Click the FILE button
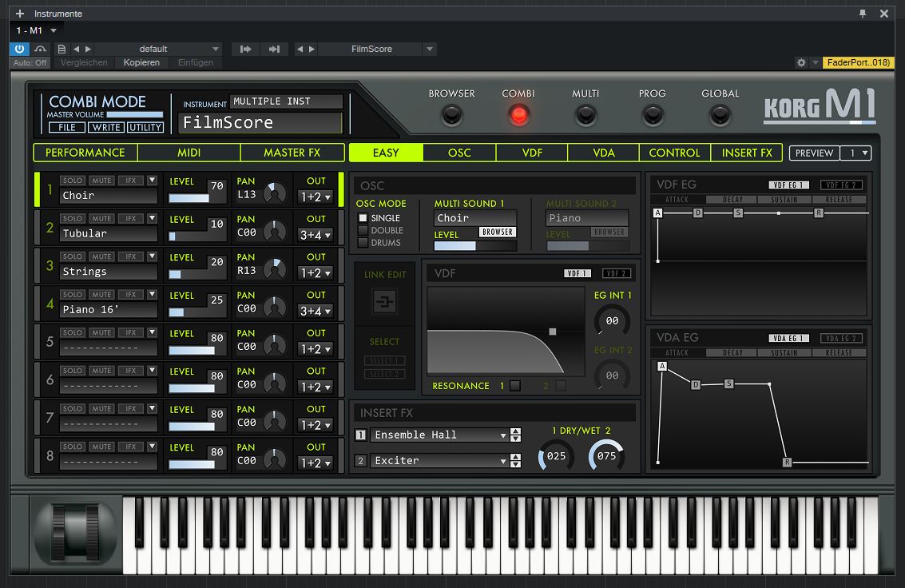Image resolution: width=905 pixels, height=588 pixels. [x=67, y=128]
